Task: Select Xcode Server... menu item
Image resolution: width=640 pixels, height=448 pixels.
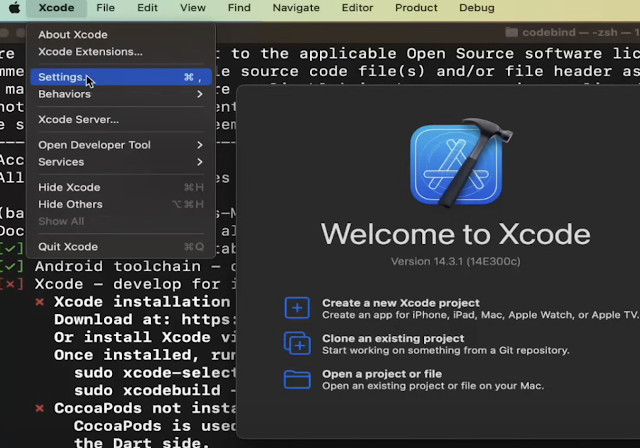Action: [121, 120]
